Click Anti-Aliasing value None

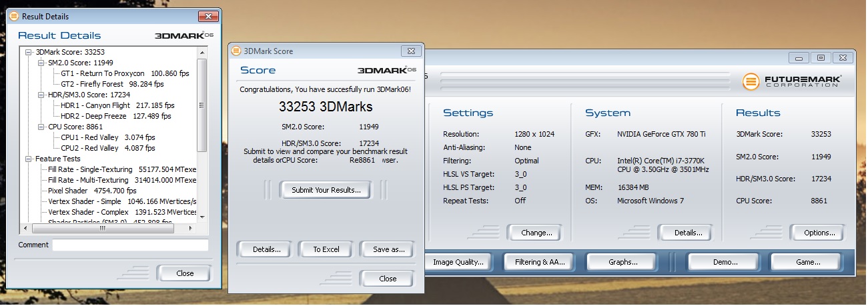pyautogui.click(x=523, y=147)
